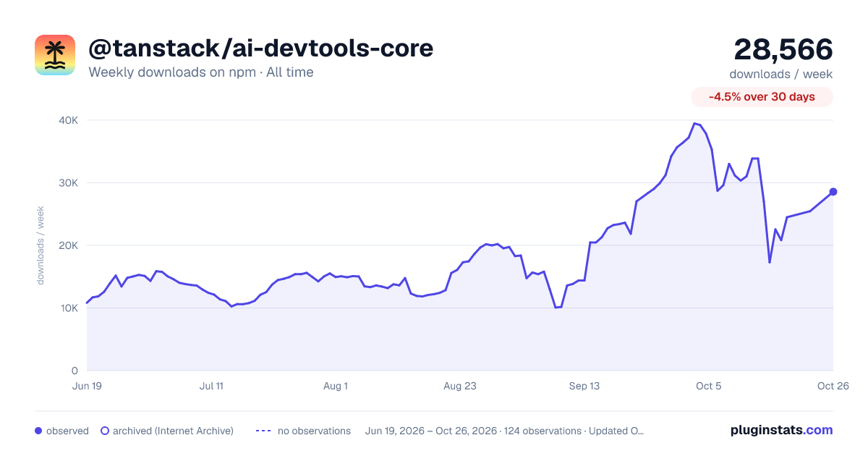This screenshot has height=456, width=868.
Task: Click the palm tree sunset logo icon
Action: pos(55,55)
